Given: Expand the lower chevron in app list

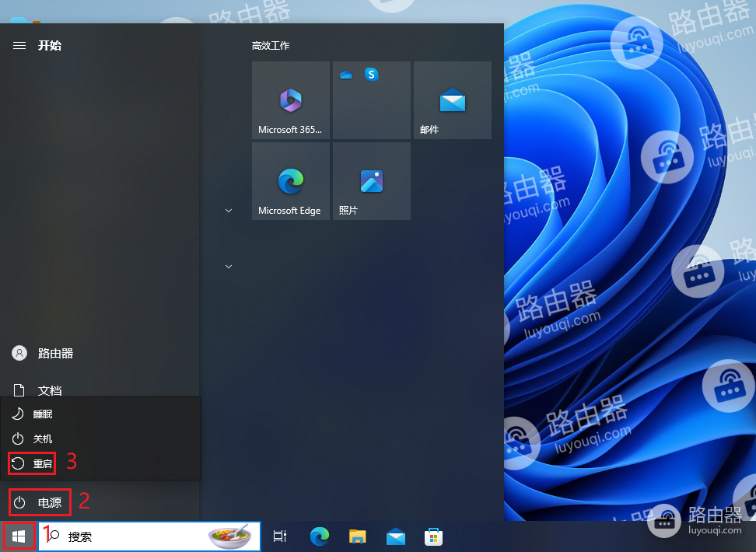Looking at the screenshot, I should [x=229, y=267].
